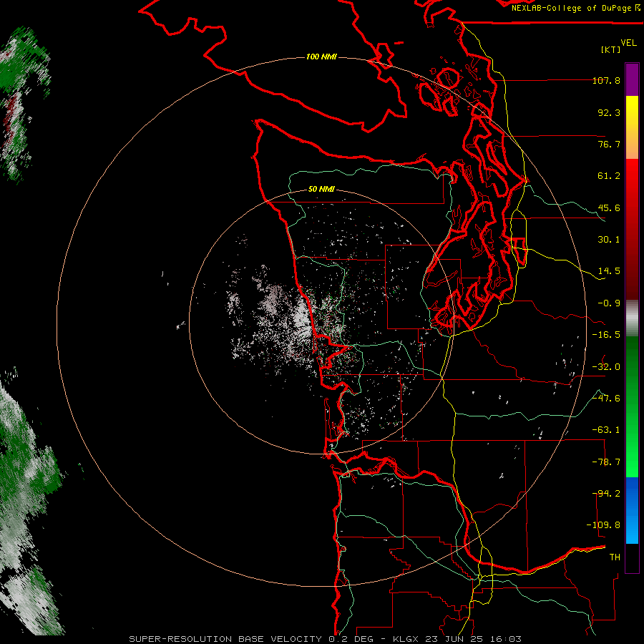
Task: Click the 50 NMI range ring label
Action: coord(321,189)
